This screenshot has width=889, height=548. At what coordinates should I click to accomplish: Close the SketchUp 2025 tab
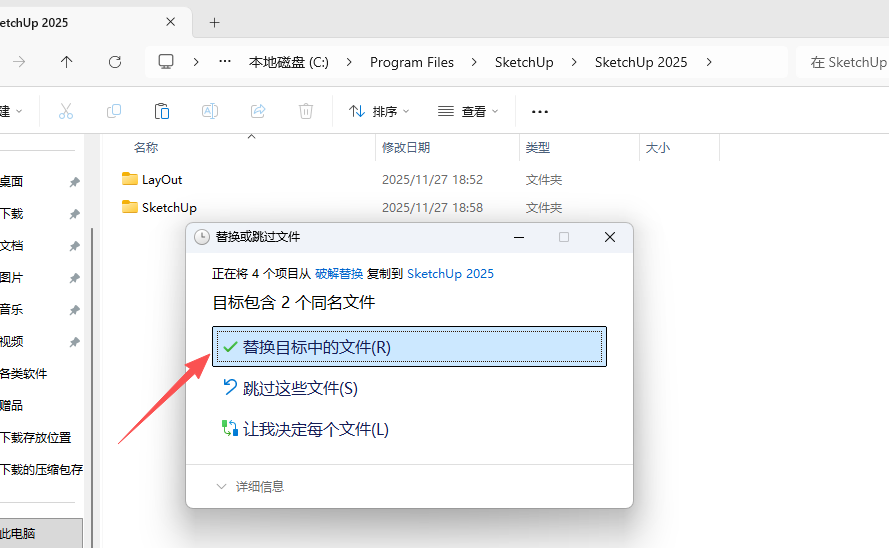(170, 22)
